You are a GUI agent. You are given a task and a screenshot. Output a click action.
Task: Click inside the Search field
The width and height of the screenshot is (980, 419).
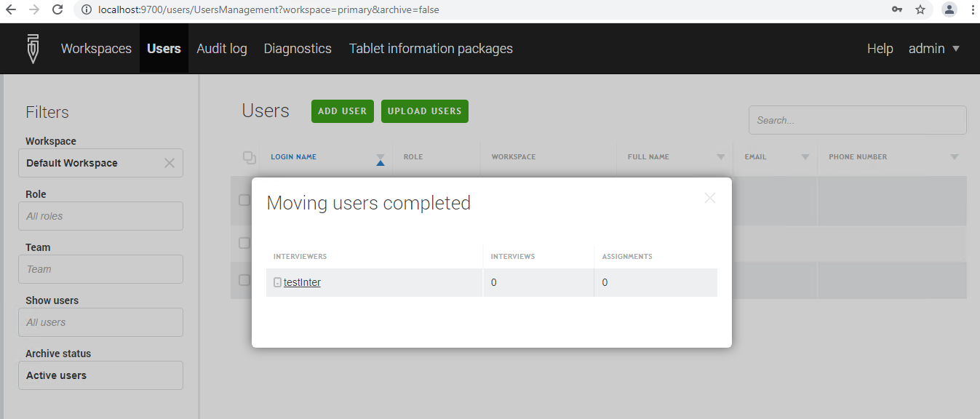(x=857, y=119)
